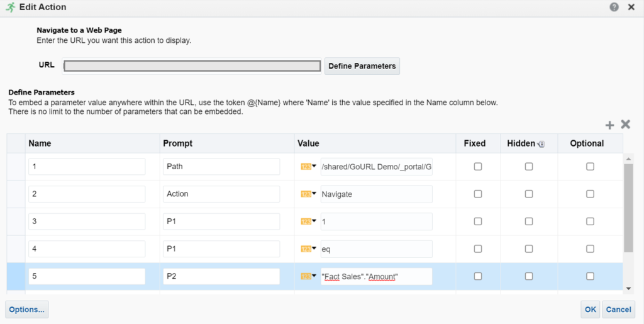Click the Action prompt field

(x=221, y=194)
